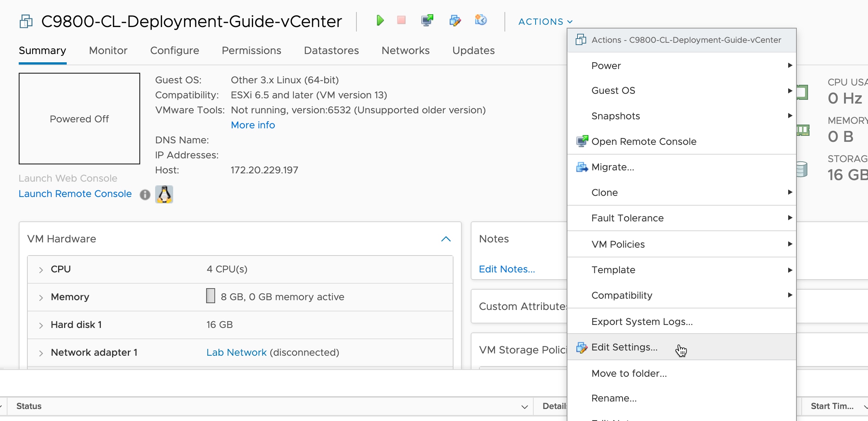Collapse the VM Hardware panel
868x421 pixels.
coord(446,239)
